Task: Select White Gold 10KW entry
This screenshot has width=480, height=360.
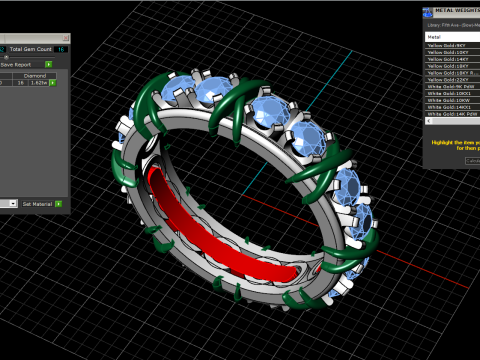Action: coord(452,100)
